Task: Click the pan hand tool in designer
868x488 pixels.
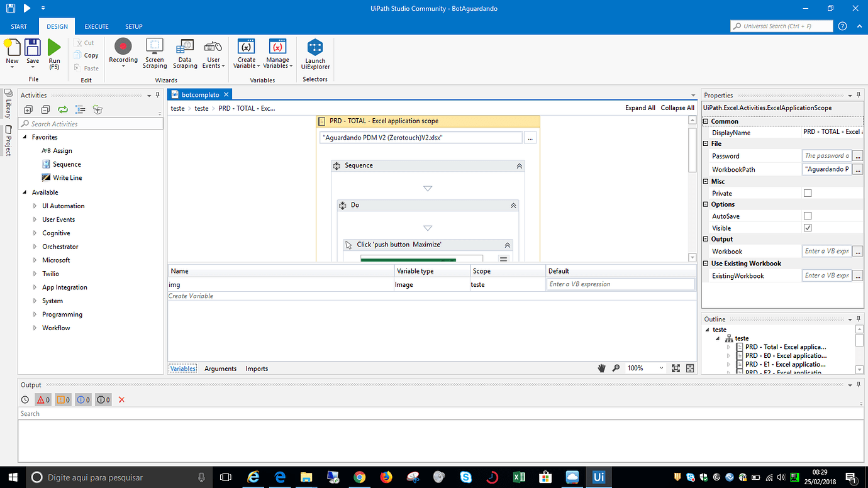Action: pos(601,369)
